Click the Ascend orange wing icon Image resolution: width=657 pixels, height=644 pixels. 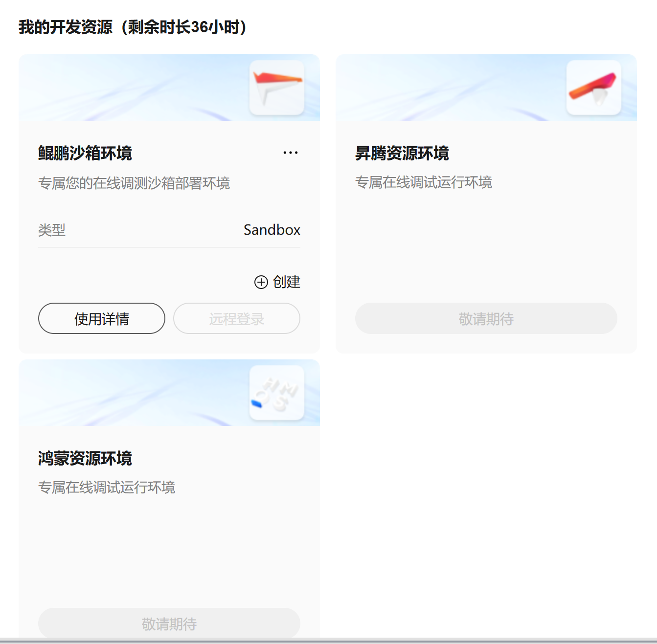(594, 88)
